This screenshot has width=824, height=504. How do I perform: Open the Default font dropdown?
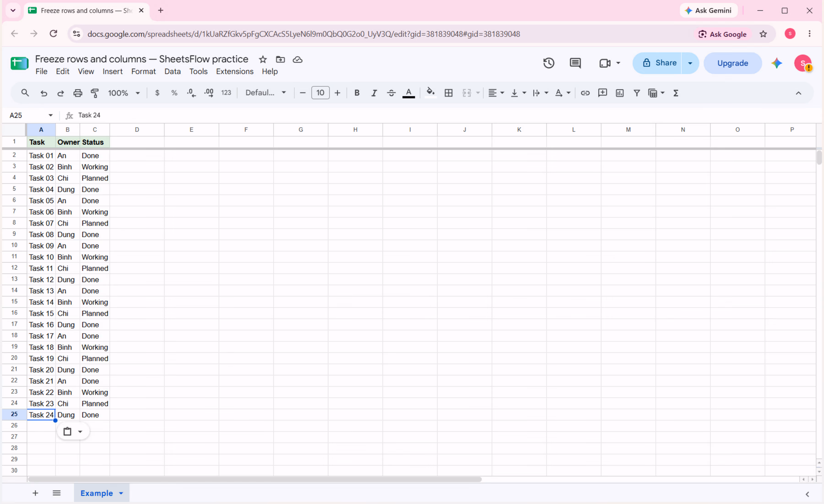(266, 93)
